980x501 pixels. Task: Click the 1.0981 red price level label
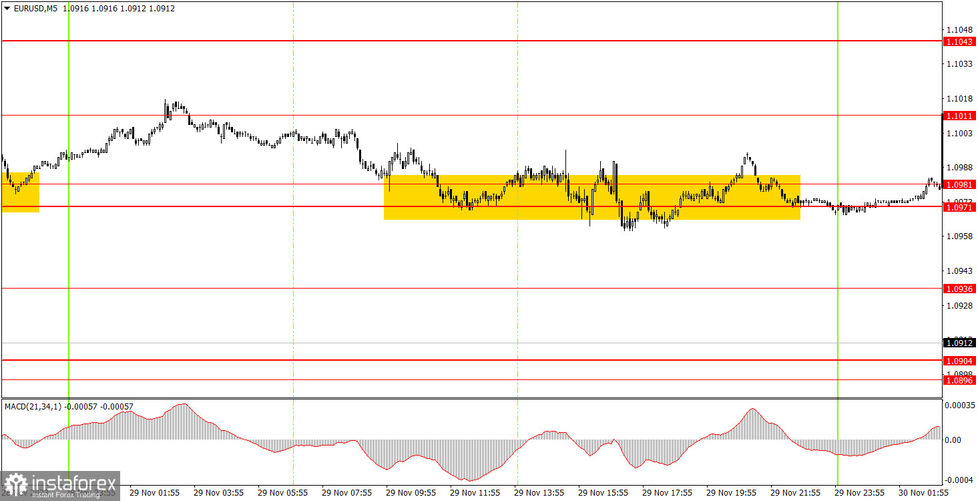[x=960, y=184]
